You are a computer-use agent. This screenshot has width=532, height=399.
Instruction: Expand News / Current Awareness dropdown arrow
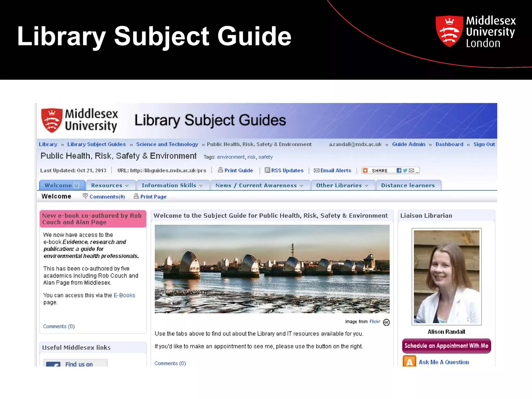point(301,186)
